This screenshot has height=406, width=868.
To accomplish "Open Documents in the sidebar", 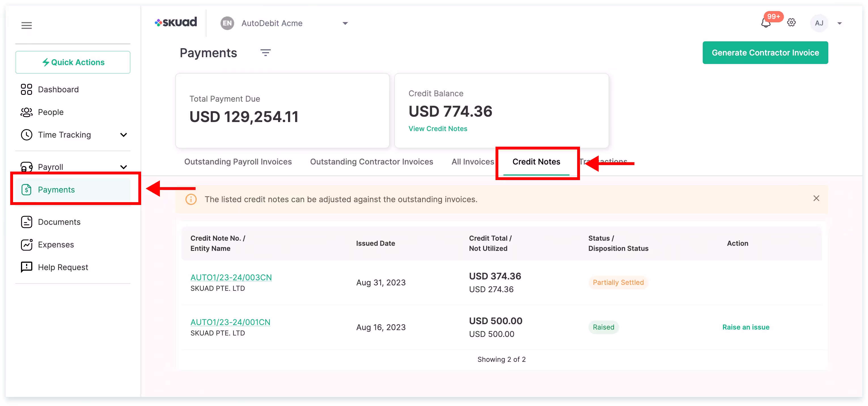I will (59, 222).
